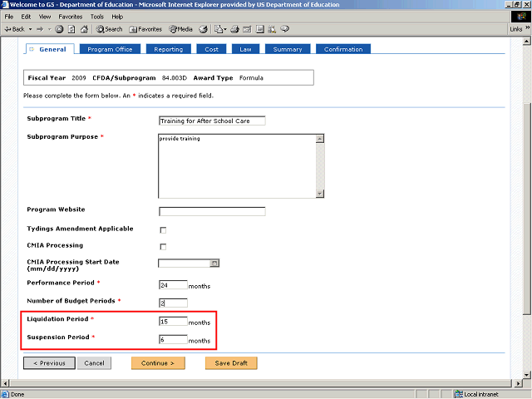The image size is (532, 399).
Task: Click the Previous button
Action: (x=50, y=363)
